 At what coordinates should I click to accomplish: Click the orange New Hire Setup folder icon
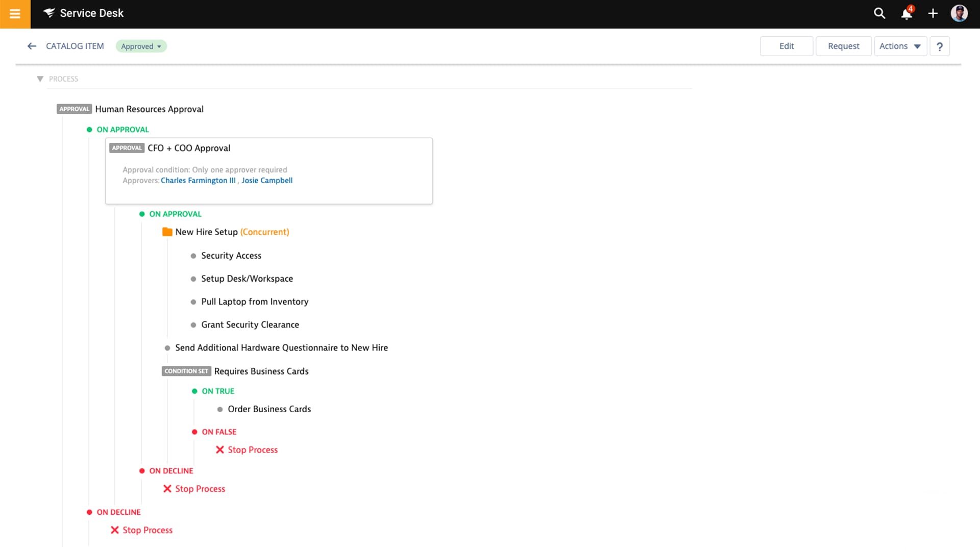167,232
